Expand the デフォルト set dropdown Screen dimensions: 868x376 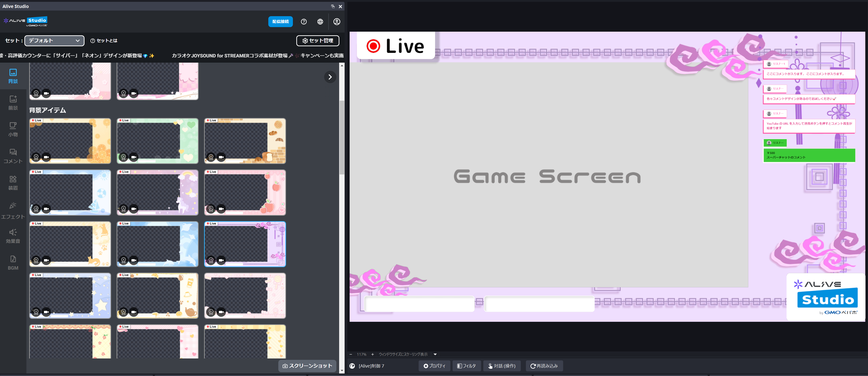54,41
